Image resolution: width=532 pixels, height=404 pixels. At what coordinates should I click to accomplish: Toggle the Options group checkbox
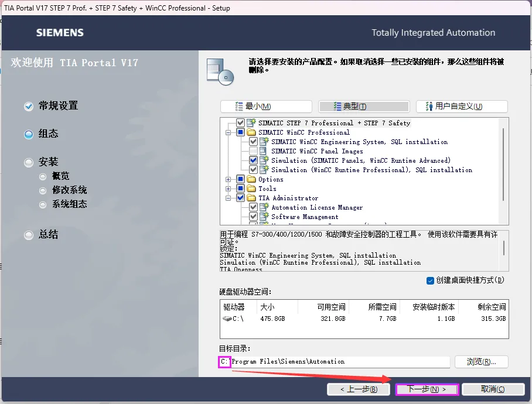click(240, 179)
